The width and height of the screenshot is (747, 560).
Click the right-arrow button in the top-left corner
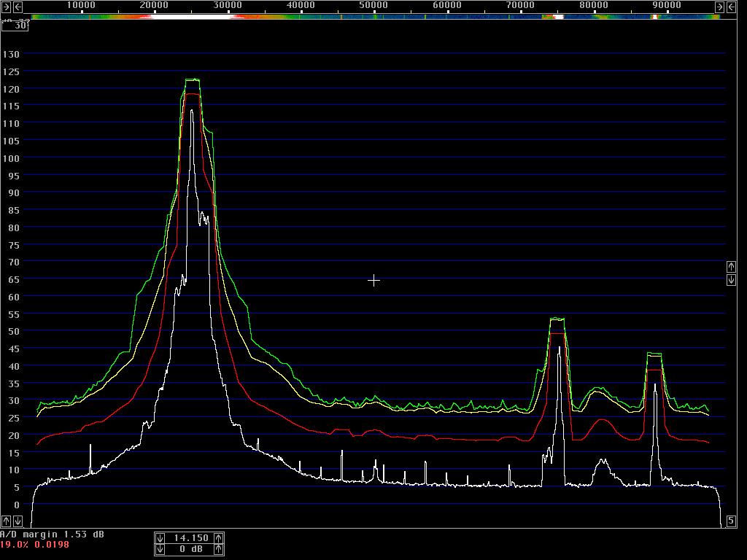6,7
